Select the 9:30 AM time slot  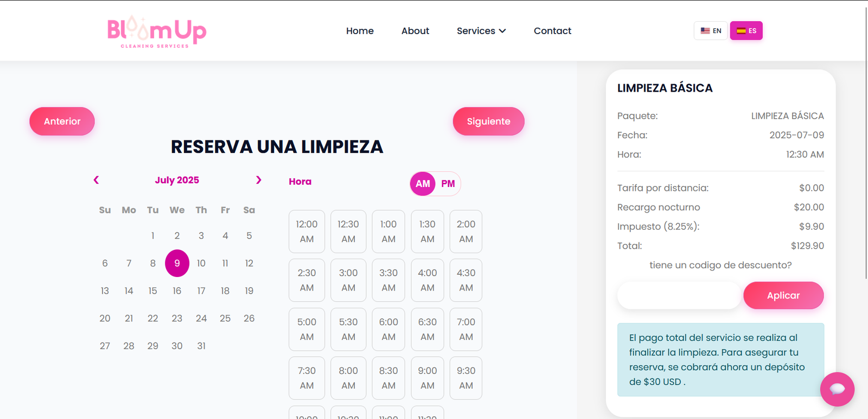[466, 378]
